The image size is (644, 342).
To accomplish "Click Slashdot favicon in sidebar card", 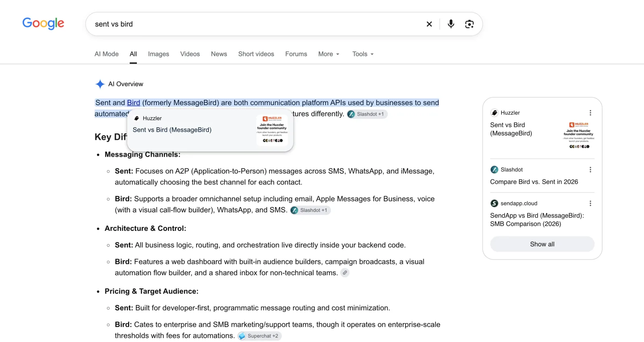I will click(x=494, y=170).
